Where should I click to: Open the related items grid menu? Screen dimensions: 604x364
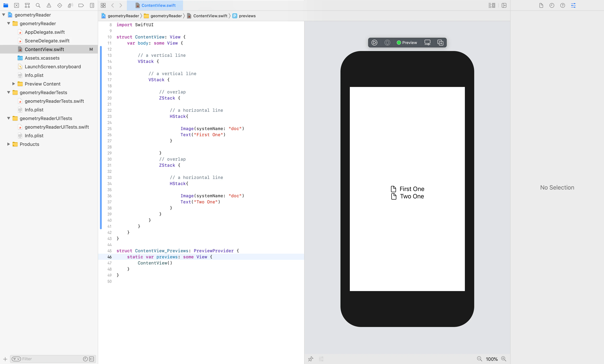(103, 5)
